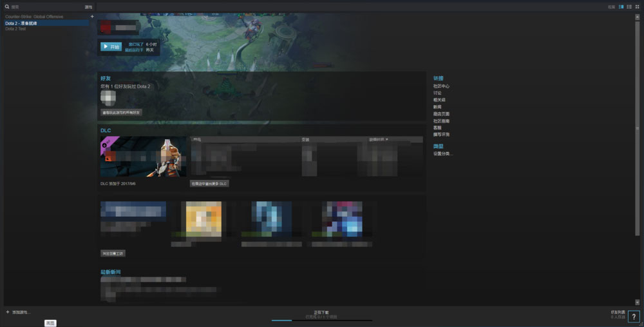Click view all friends who played button
The image size is (644, 327).
pos(121,112)
